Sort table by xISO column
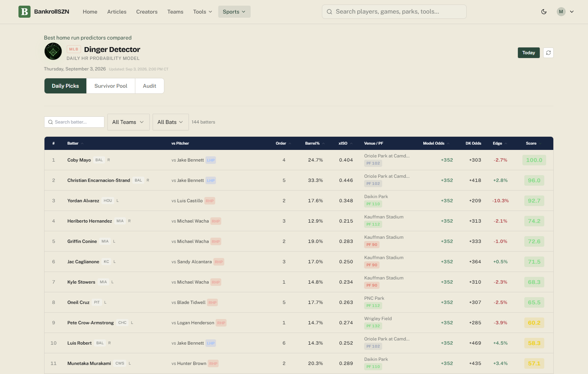The height and width of the screenshot is (374, 588). (x=346, y=143)
